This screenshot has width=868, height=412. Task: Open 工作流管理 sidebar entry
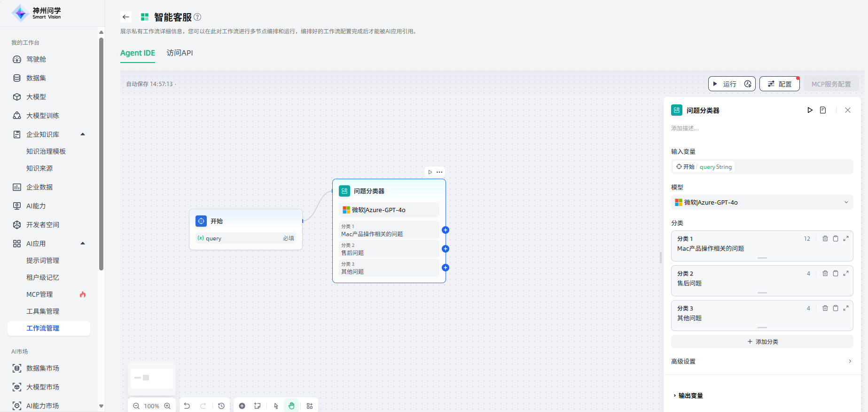[49, 328]
